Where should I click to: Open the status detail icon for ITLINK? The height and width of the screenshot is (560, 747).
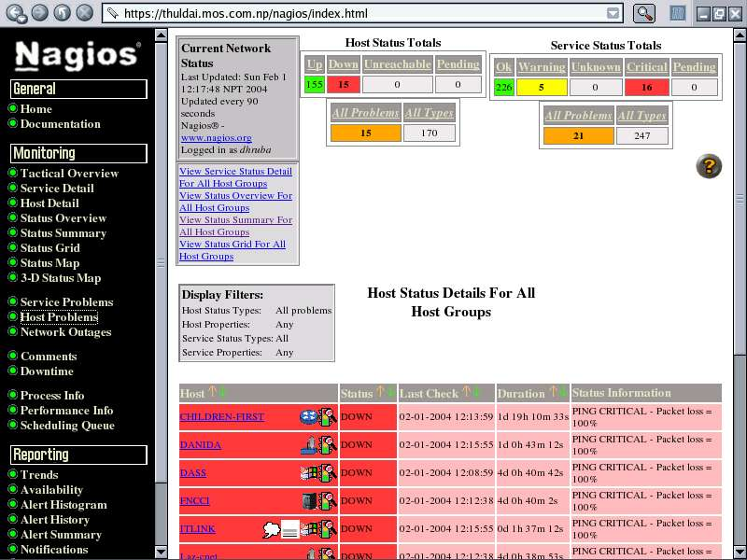(x=328, y=529)
